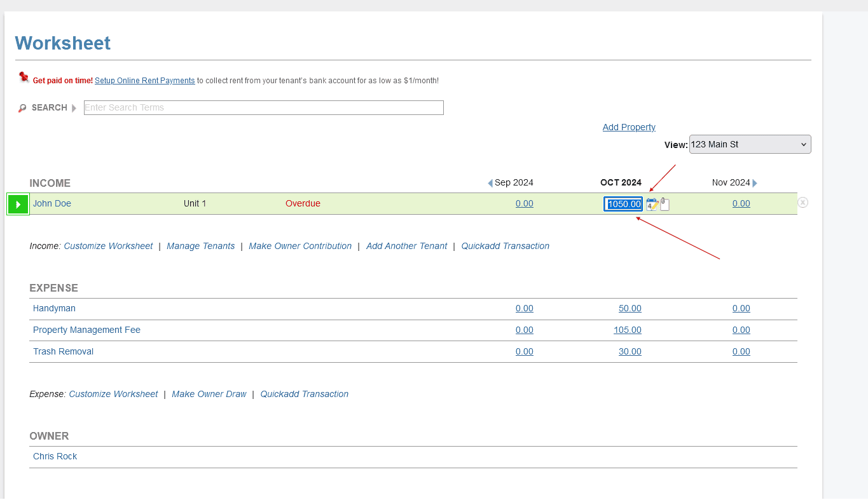Open the John Doe tenant link
868x500 pixels.
[52, 203]
